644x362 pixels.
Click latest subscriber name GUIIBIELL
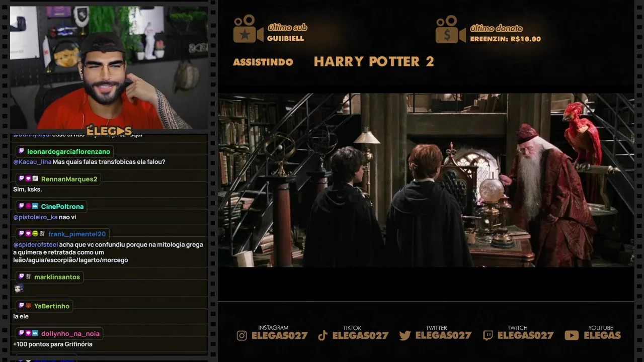pyautogui.click(x=286, y=39)
